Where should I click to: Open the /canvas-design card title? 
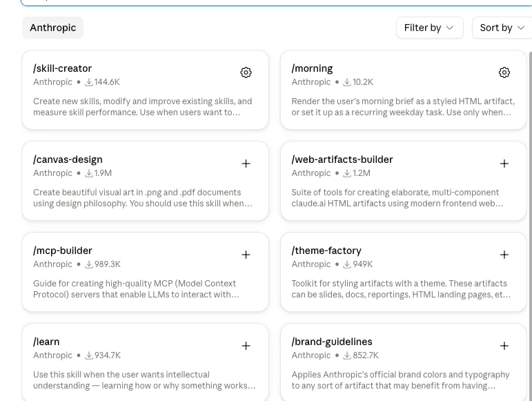pos(68,160)
